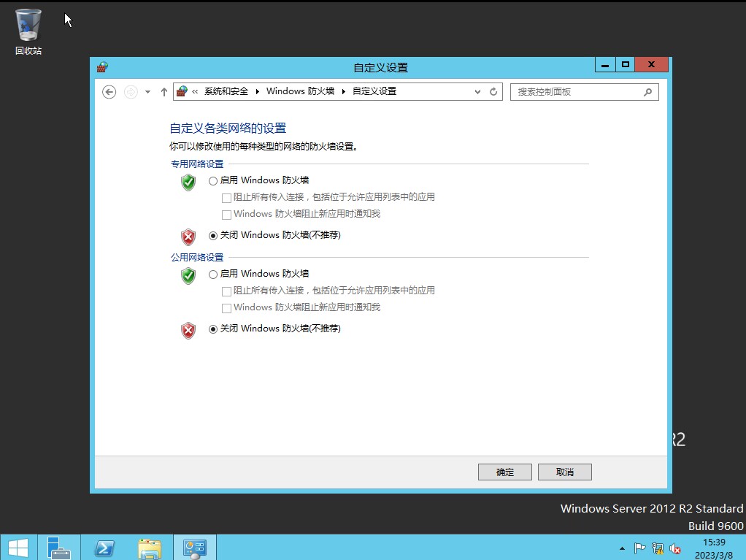Screen dimensions: 746x560
Task: Confirm with the 确定 button
Action: pyautogui.click(x=505, y=472)
